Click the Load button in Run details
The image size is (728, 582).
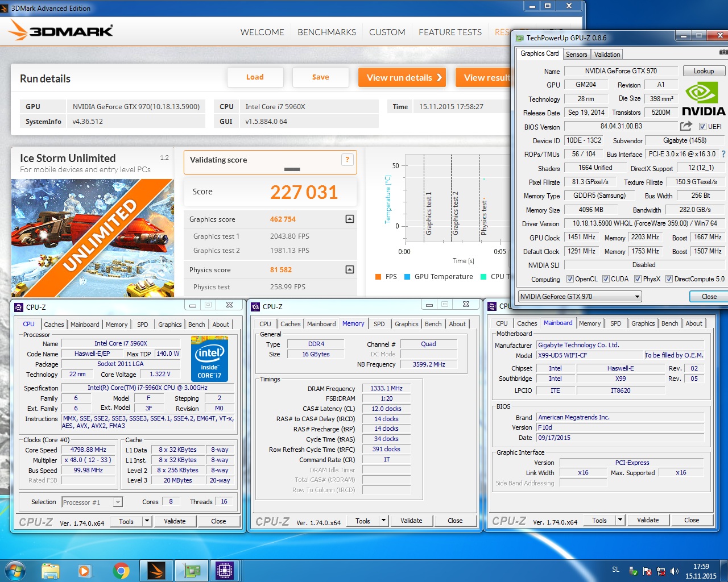click(x=255, y=77)
